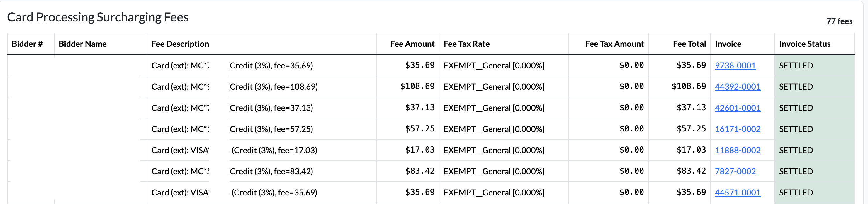Select SETTLED status for invoice 9738-0001
This screenshot has width=868, height=204.
pyautogui.click(x=814, y=66)
